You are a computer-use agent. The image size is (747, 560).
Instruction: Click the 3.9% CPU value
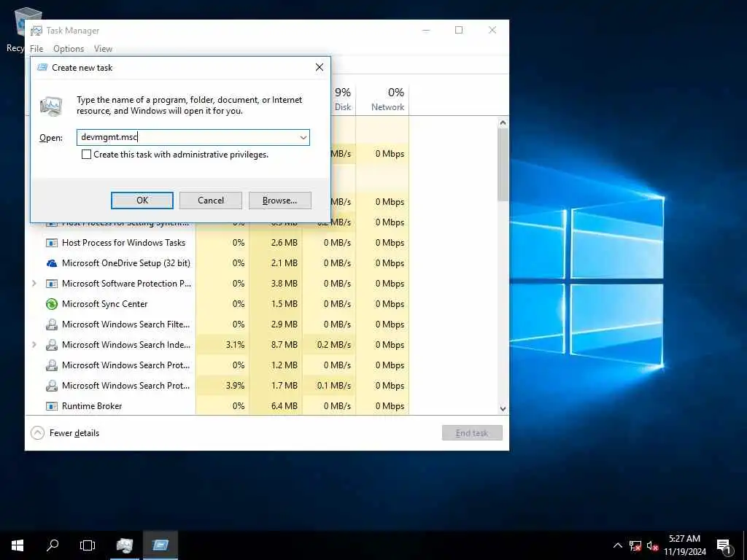pos(235,386)
